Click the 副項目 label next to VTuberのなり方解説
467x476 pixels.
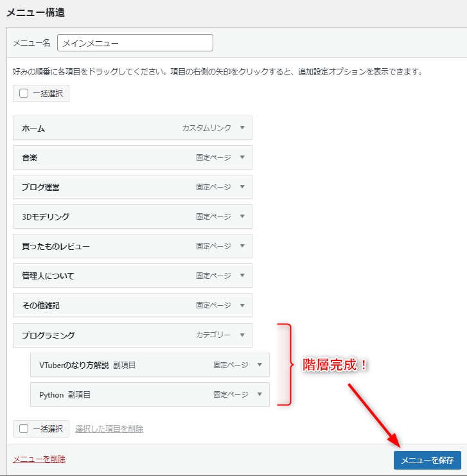pyautogui.click(x=124, y=366)
